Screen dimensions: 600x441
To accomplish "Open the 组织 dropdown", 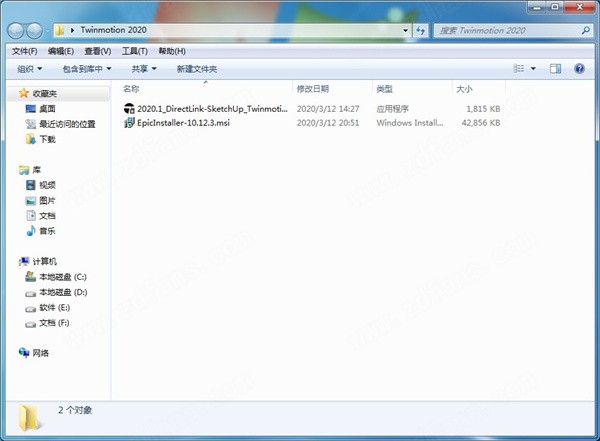I will pos(29,69).
